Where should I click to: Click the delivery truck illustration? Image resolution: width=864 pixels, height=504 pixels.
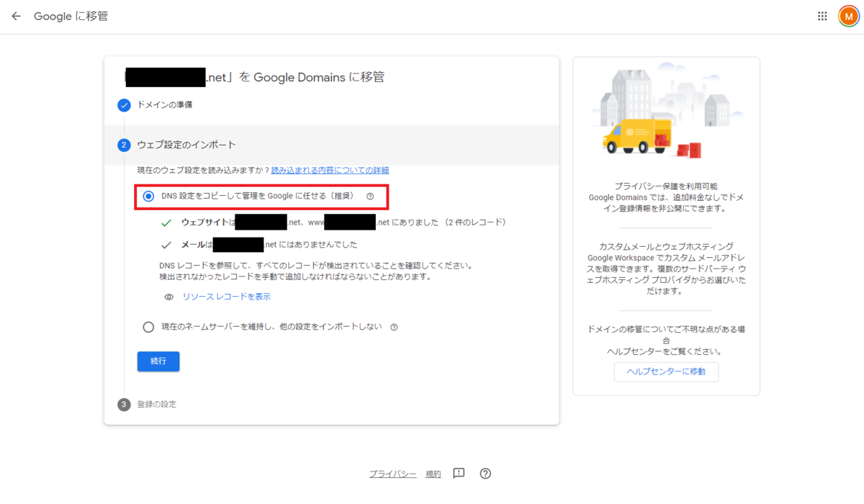[x=638, y=137]
